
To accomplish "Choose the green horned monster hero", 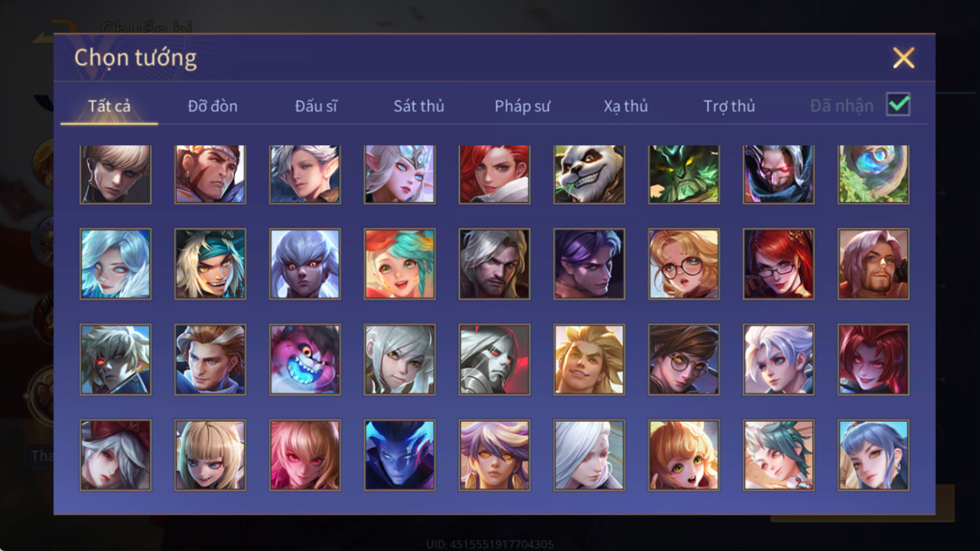I will coord(684,174).
